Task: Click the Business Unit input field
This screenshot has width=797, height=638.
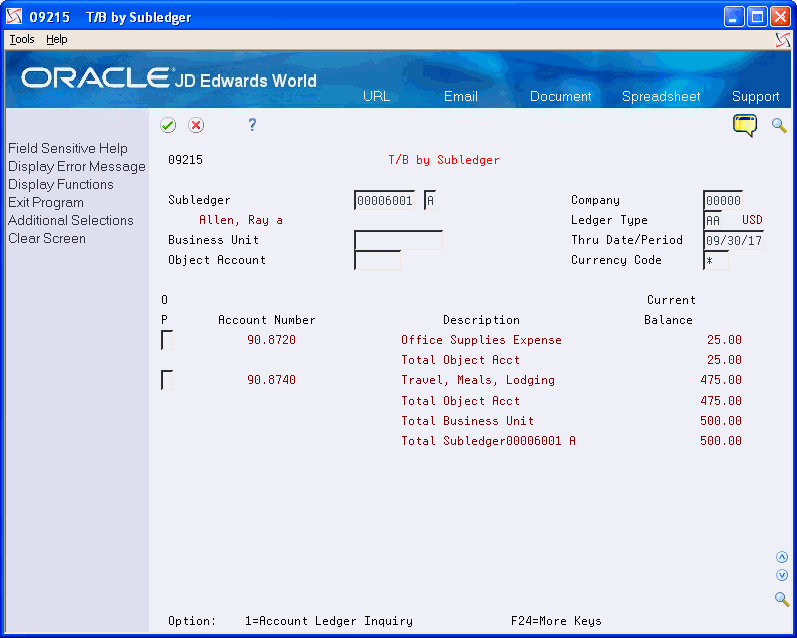Action: (x=398, y=240)
